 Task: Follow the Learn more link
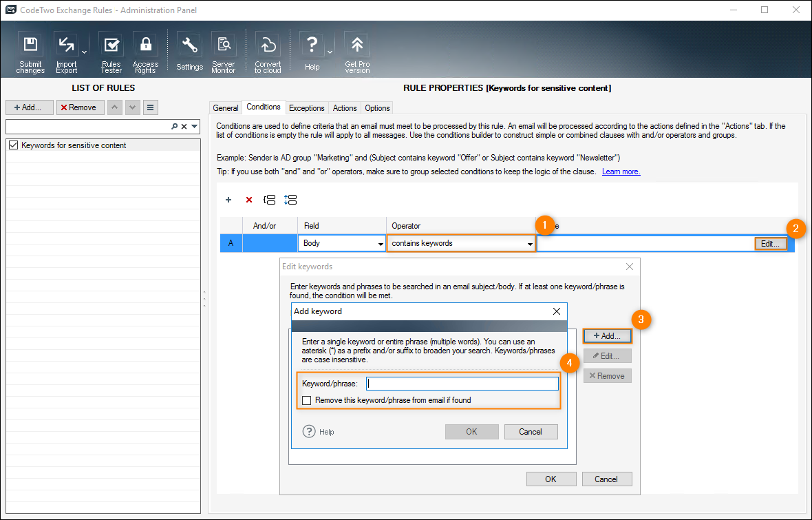[x=621, y=171]
